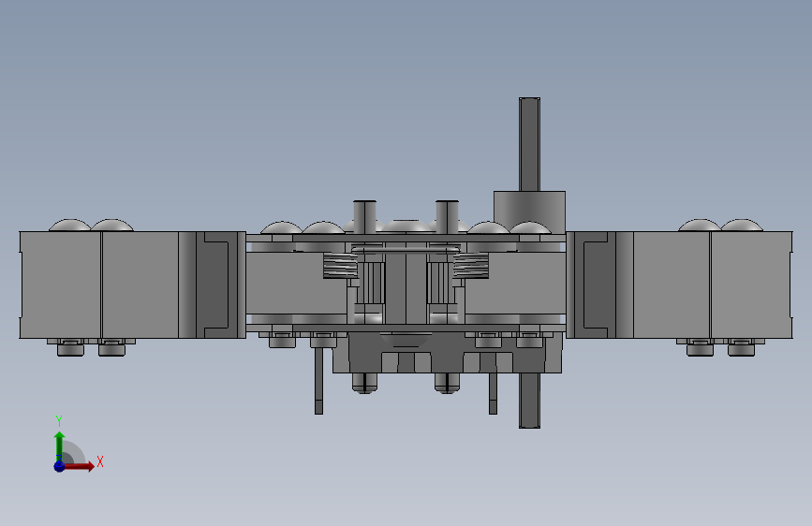Select the right coil spring in the center
This screenshot has height=526, width=812.
[471, 265]
